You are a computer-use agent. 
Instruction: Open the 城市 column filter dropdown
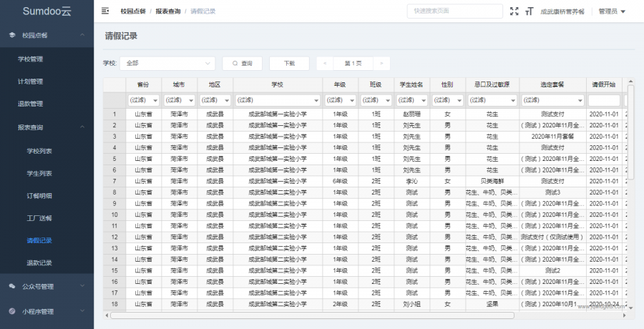(x=180, y=100)
